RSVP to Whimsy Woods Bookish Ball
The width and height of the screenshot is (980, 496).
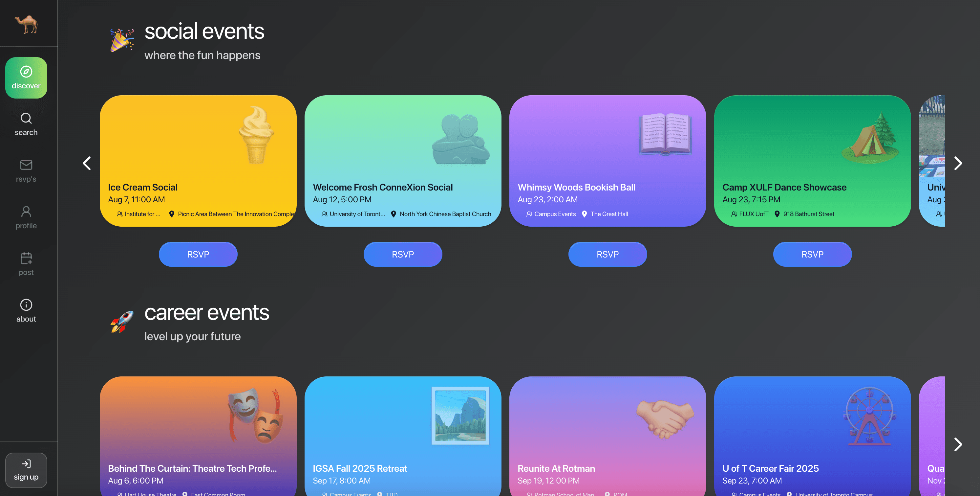607,254
